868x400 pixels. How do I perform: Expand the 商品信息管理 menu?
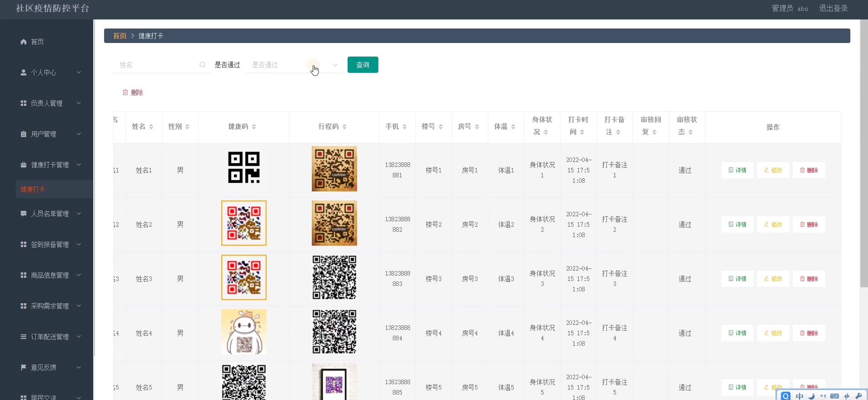coord(79,275)
